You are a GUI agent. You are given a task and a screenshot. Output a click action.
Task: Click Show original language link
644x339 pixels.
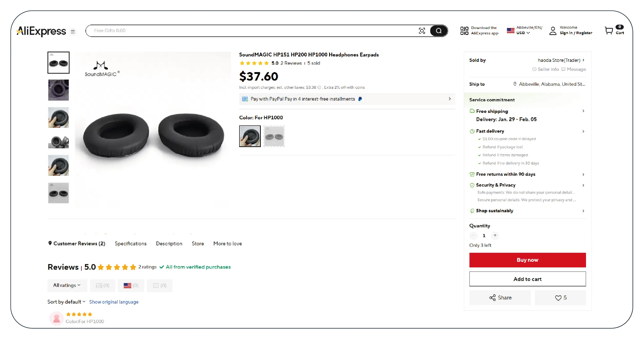tap(114, 302)
